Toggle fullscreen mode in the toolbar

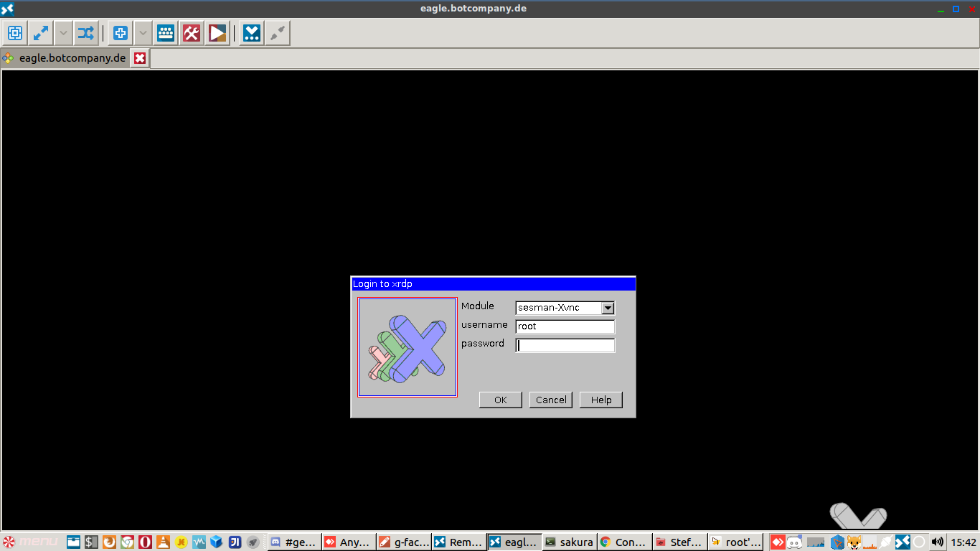(41, 33)
